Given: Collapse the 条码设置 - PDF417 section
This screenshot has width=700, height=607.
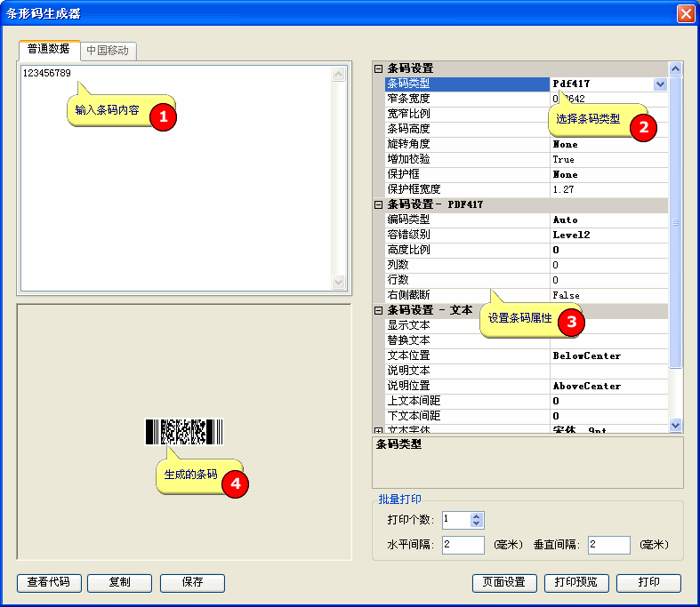Looking at the screenshot, I should click(x=378, y=204).
